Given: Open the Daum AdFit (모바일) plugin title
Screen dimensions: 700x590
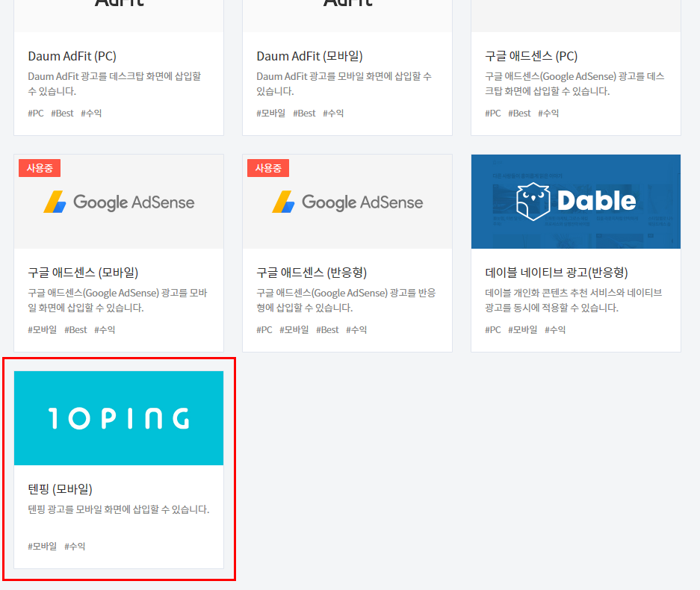Looking at the screenshot, I should [309, 56].
